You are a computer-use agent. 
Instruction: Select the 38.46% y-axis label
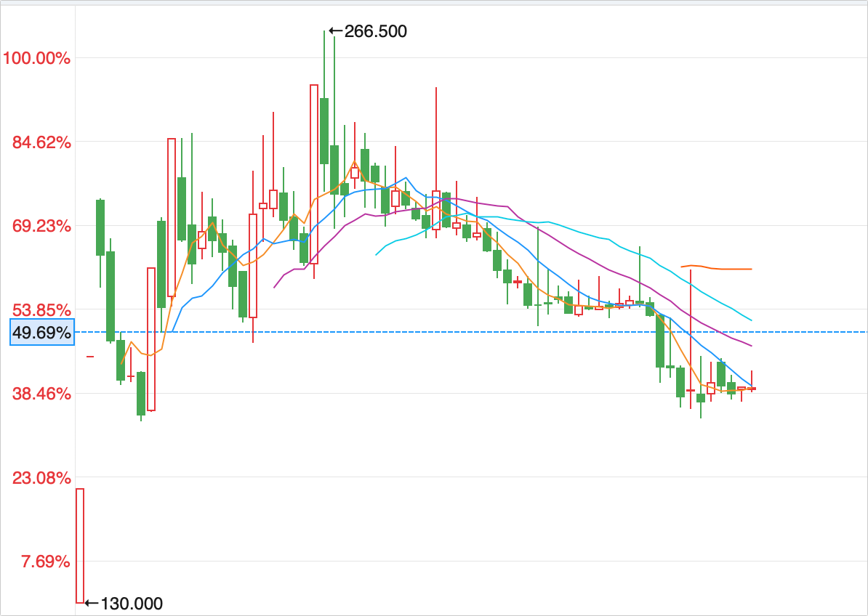pyautogui.click(x=37, y=394)
